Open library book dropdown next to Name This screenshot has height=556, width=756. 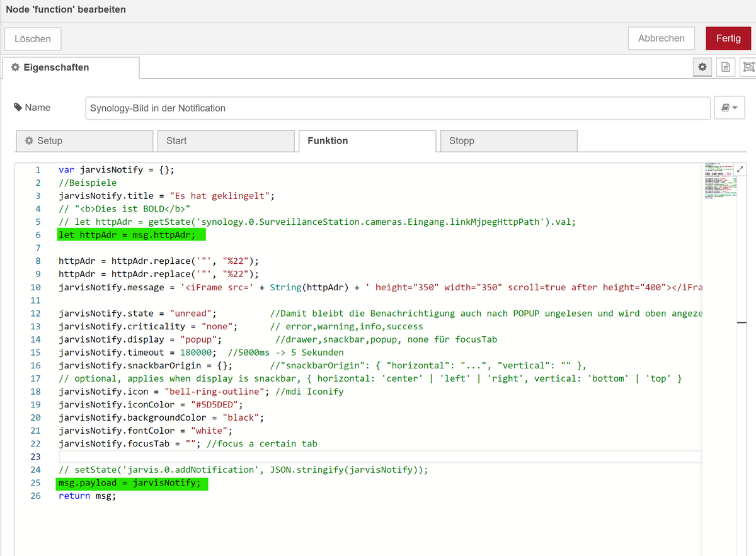pos(730,108)
